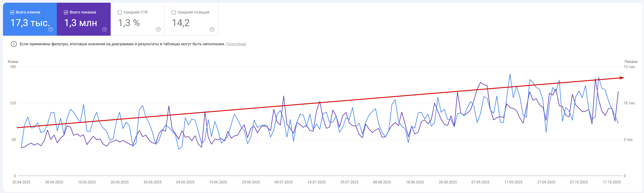Uncheck the Всего кликов checkbox
644x193 pixels.
(12, 12)
